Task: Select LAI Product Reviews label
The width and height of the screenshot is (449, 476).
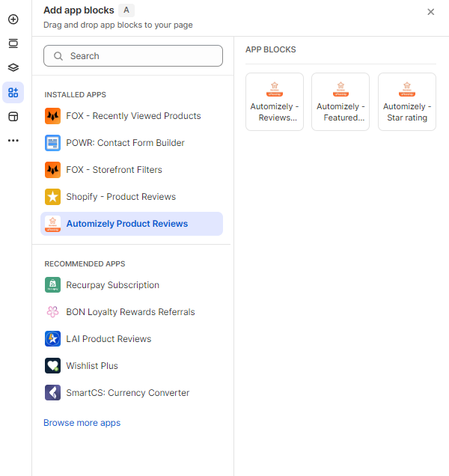Action: click(x=109, y=339)
